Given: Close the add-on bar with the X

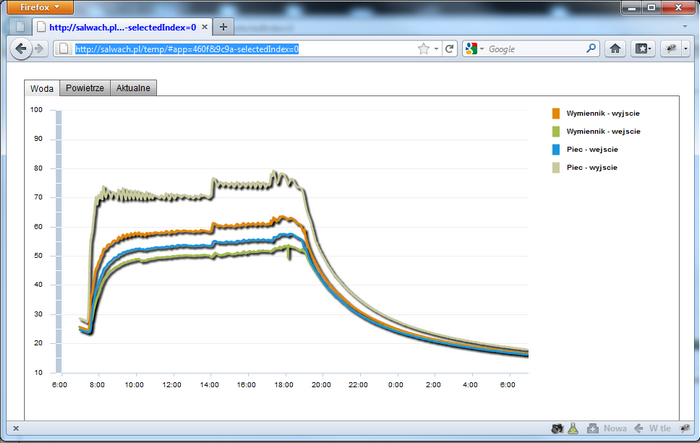Looking at the screenshot, I should [16, 428].
